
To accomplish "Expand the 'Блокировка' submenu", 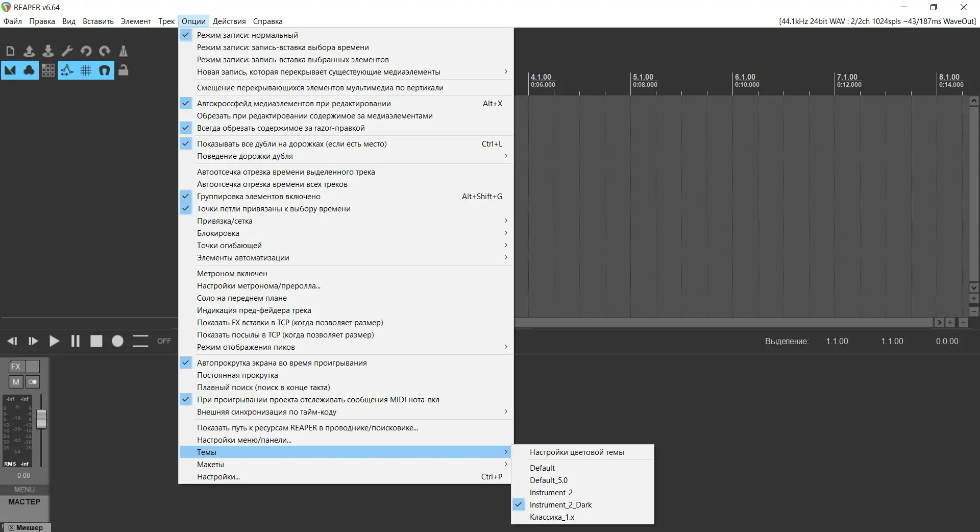I will click(x=346, y=233).
